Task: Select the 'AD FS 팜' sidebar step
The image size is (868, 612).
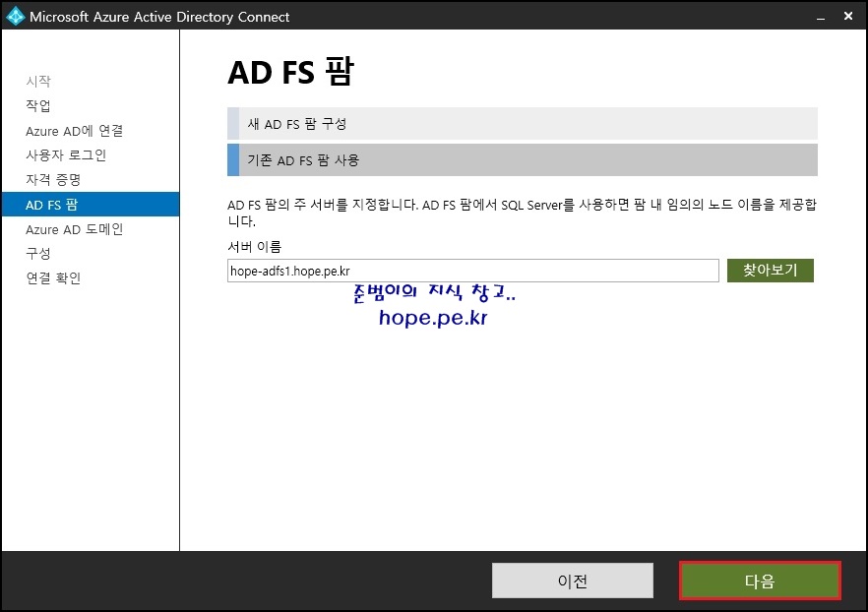Action: click(x=91, y=205)
